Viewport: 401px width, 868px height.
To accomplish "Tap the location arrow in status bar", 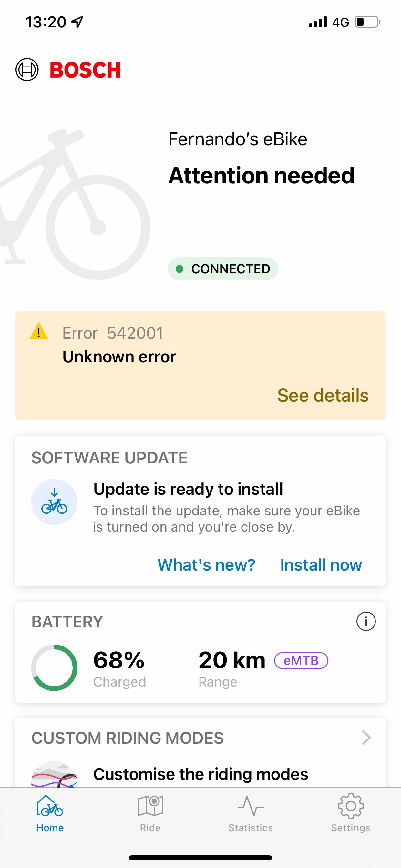I will (77, 22).
